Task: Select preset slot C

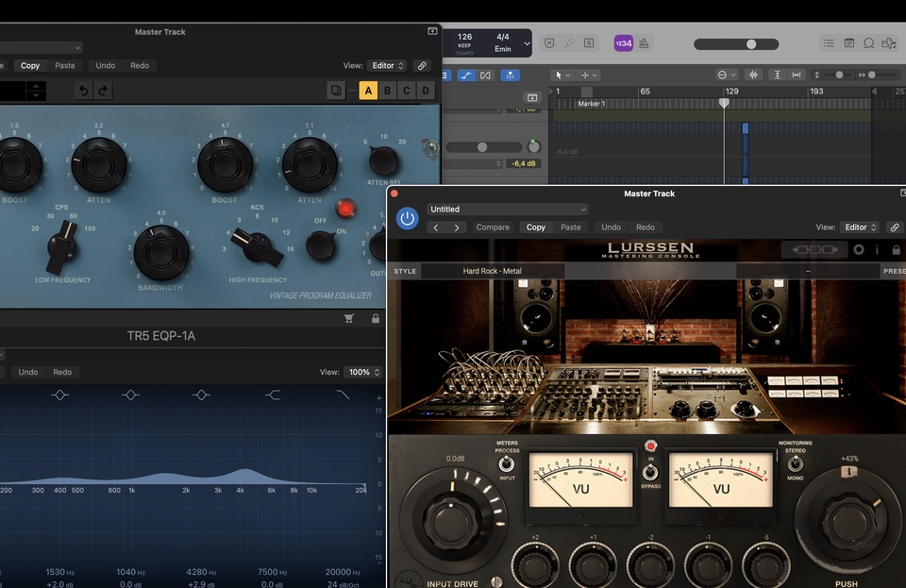Action: point(406,91)
